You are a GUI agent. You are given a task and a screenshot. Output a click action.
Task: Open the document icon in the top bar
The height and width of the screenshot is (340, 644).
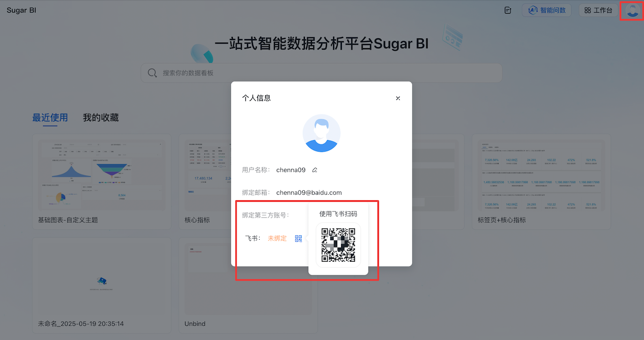(x=508, y=10)
